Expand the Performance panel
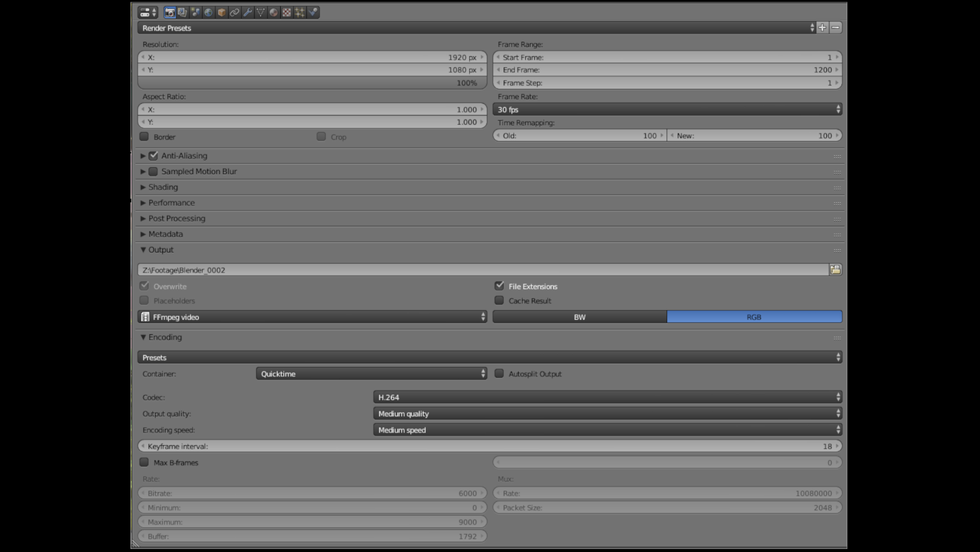 (172, 203)
